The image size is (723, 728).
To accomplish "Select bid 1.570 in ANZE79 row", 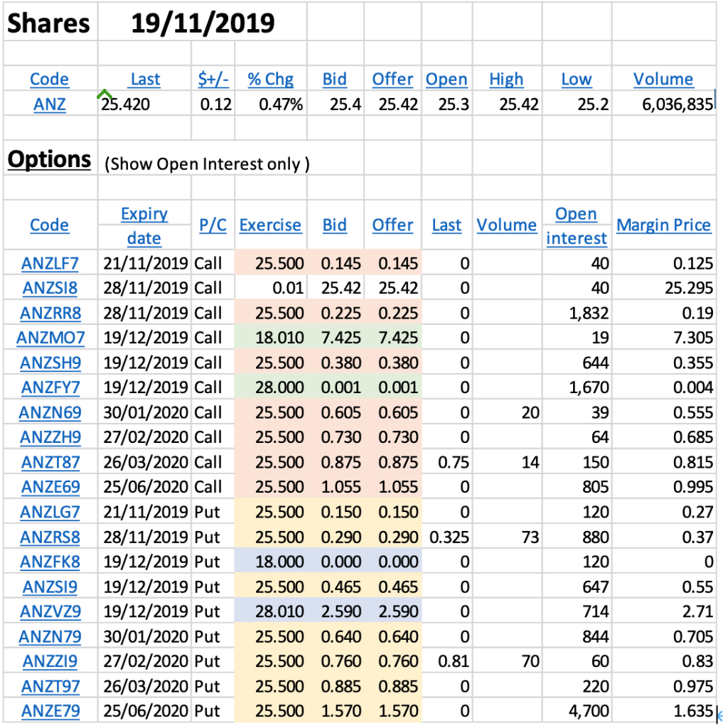I will [341, 711].
